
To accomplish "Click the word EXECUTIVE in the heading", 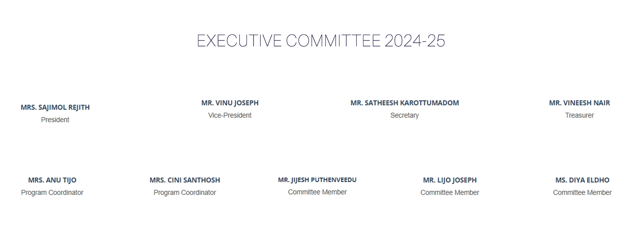I will [239, 41].
